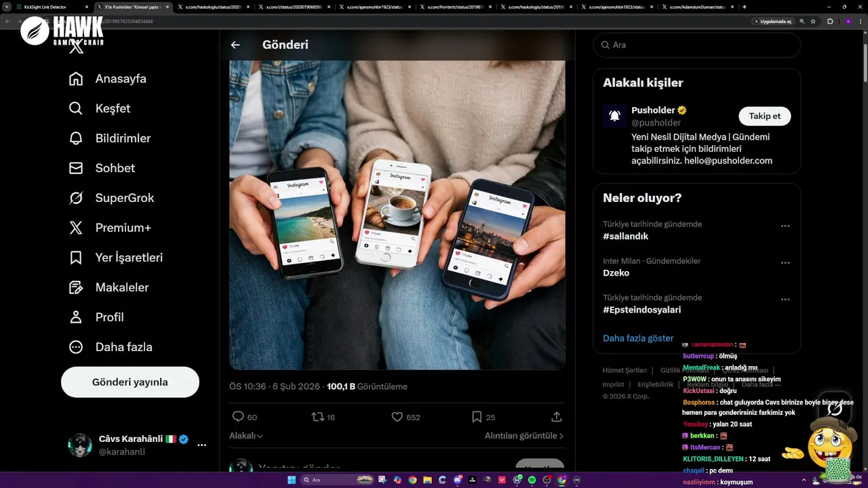
Task: Click Windows taskbar Ara search box
Action: (x=336, y=480)
